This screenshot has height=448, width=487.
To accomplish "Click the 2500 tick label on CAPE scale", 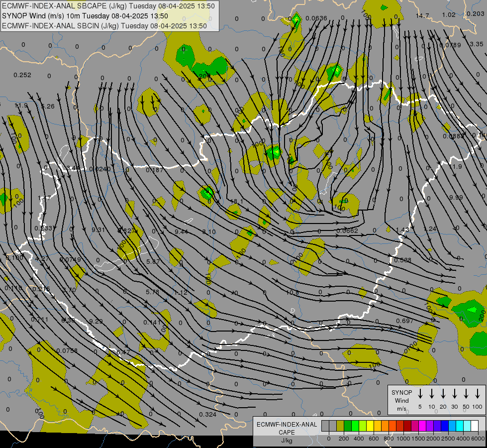I will click(x=448, y=439).
